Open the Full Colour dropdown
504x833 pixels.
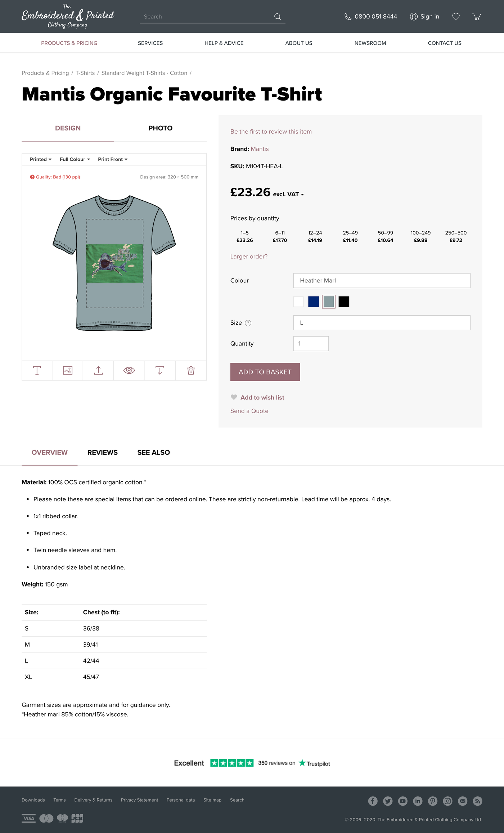(x=75, y=159)
